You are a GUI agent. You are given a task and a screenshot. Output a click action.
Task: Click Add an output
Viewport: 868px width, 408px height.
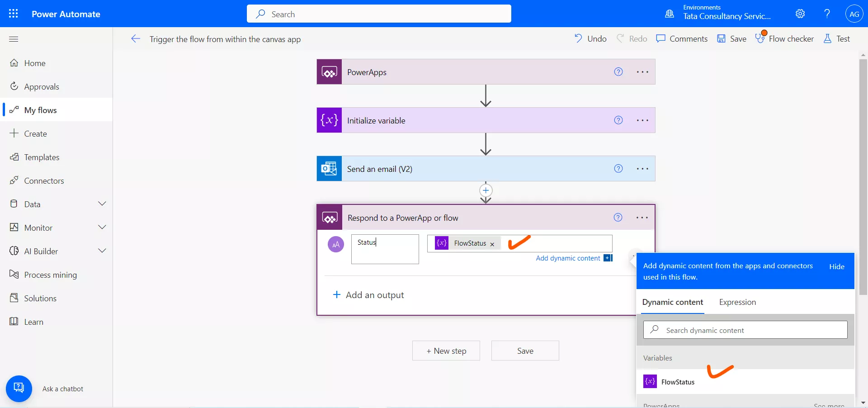point(368,295)
